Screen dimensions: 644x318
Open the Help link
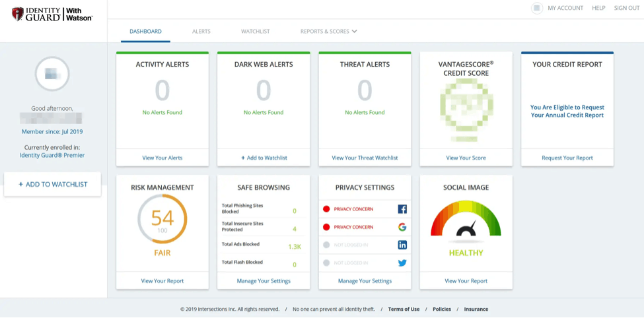[x=598, y=8]
